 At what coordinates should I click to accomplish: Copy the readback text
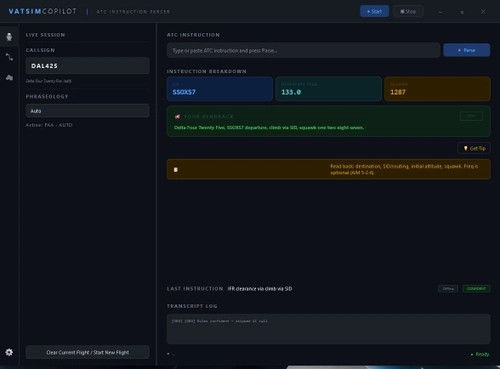tap(471, 116)
